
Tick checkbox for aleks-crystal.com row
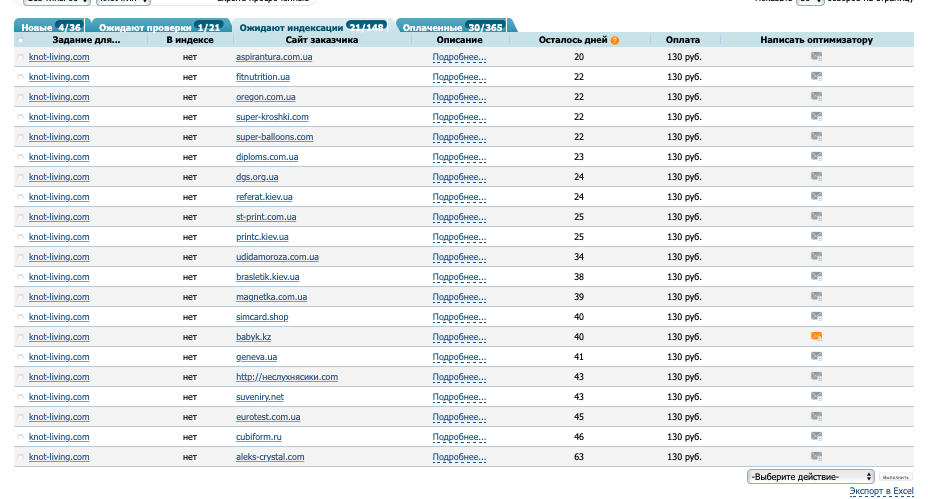pos(21,458)
